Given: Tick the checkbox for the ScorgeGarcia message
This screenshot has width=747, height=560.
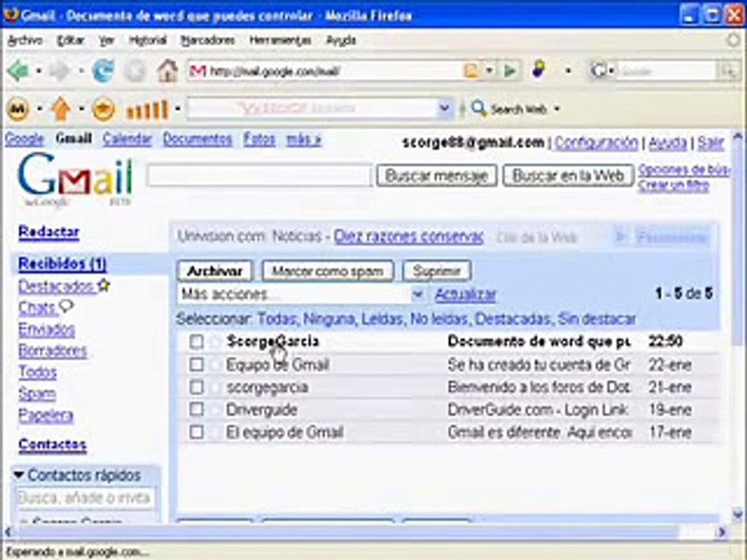Looking at the screenshot, I should 196,341.
